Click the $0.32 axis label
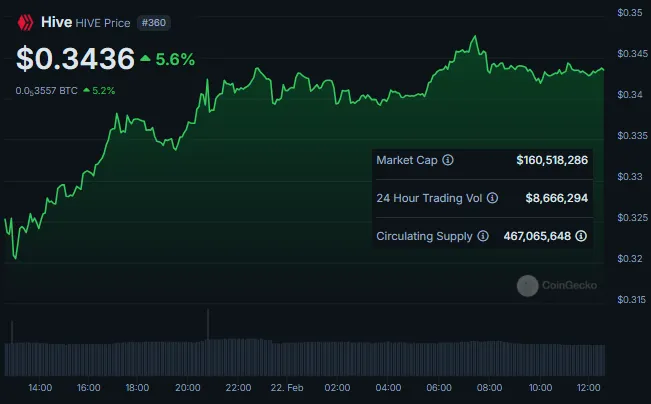This screenshot has width=651, height=404. 630,259
